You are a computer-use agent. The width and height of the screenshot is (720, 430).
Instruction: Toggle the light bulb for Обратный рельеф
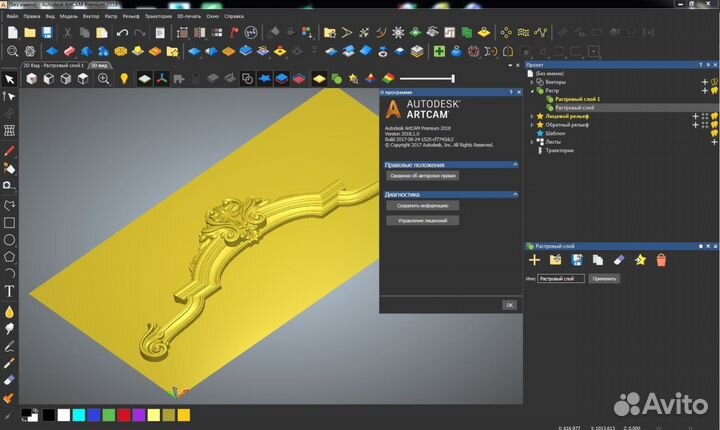(x=714, y=125)
